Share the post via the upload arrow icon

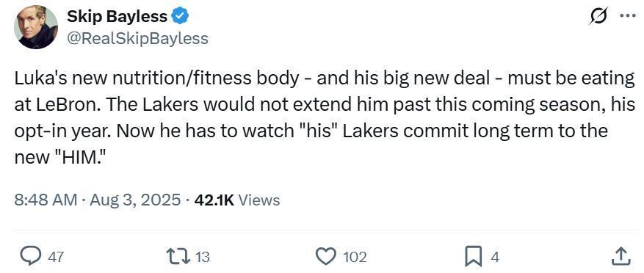[621, 257]
